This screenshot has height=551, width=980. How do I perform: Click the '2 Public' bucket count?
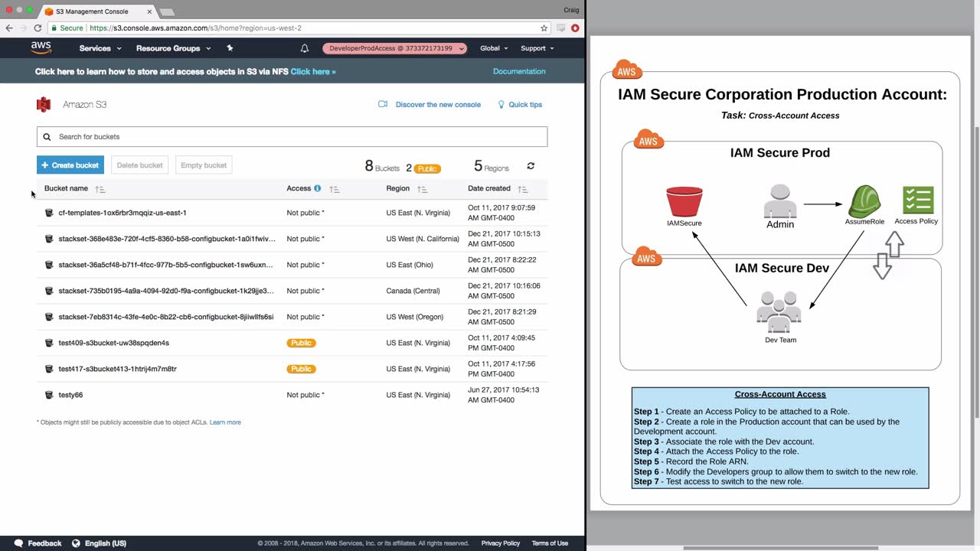point(423,168)
